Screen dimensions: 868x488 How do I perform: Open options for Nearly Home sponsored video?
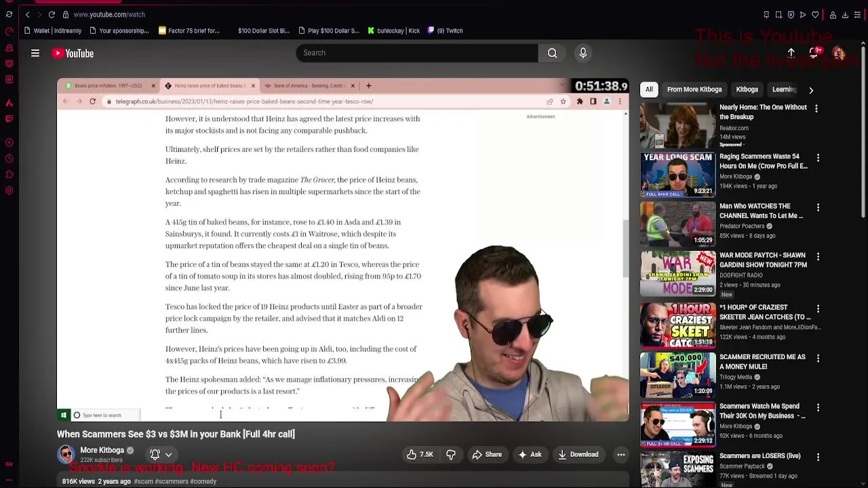tap(816, 108)
